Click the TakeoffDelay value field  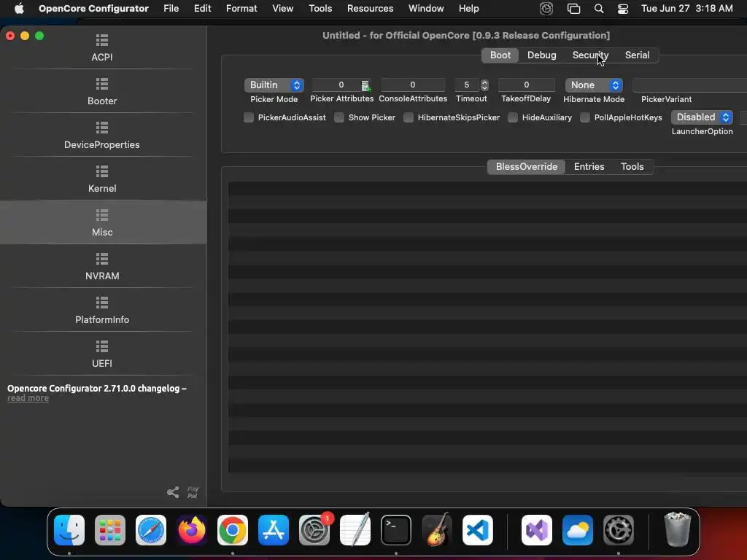pyautogui.click(x=527, y=85)
